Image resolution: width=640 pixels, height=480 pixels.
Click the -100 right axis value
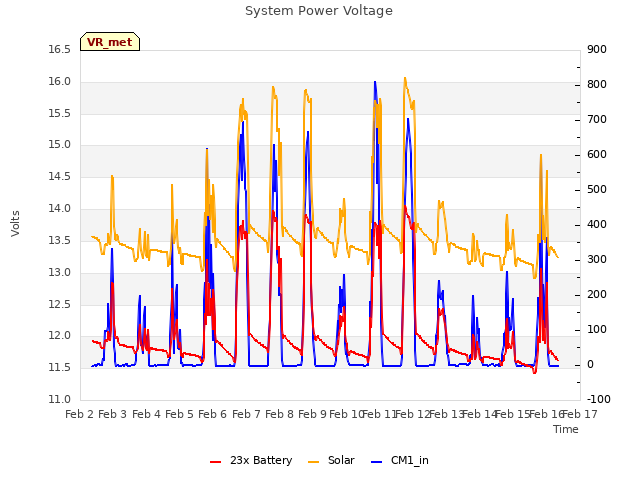pos(599,399)
